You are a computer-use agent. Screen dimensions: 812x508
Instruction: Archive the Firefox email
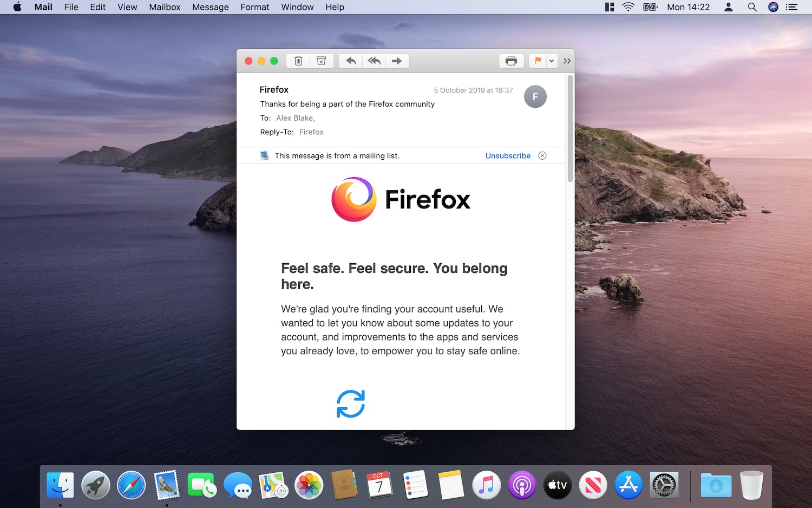tap(322, 61)
